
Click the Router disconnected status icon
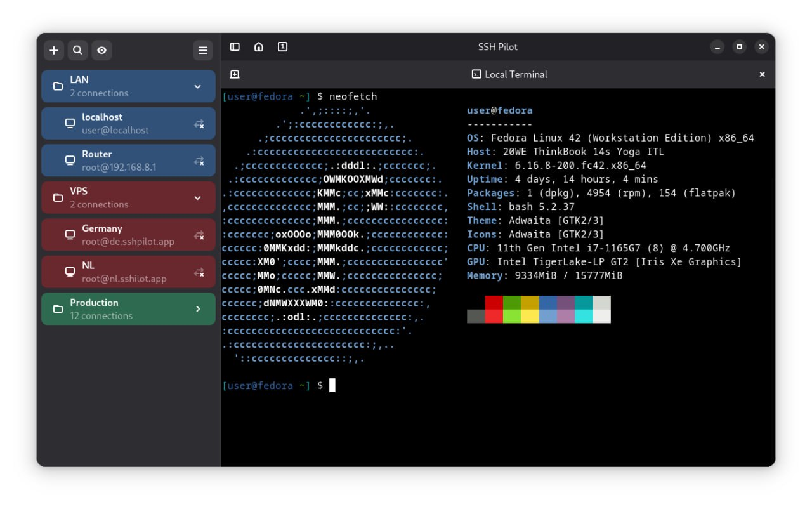199,161
